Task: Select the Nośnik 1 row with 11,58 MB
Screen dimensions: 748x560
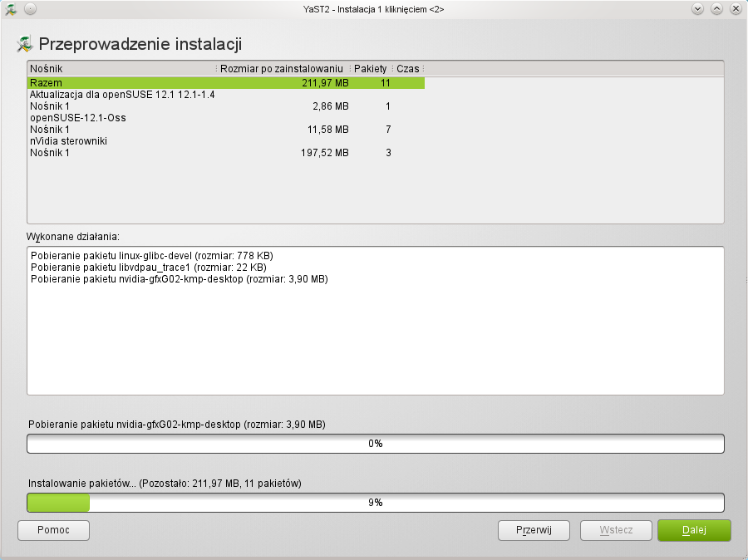Action: [226, 130]
